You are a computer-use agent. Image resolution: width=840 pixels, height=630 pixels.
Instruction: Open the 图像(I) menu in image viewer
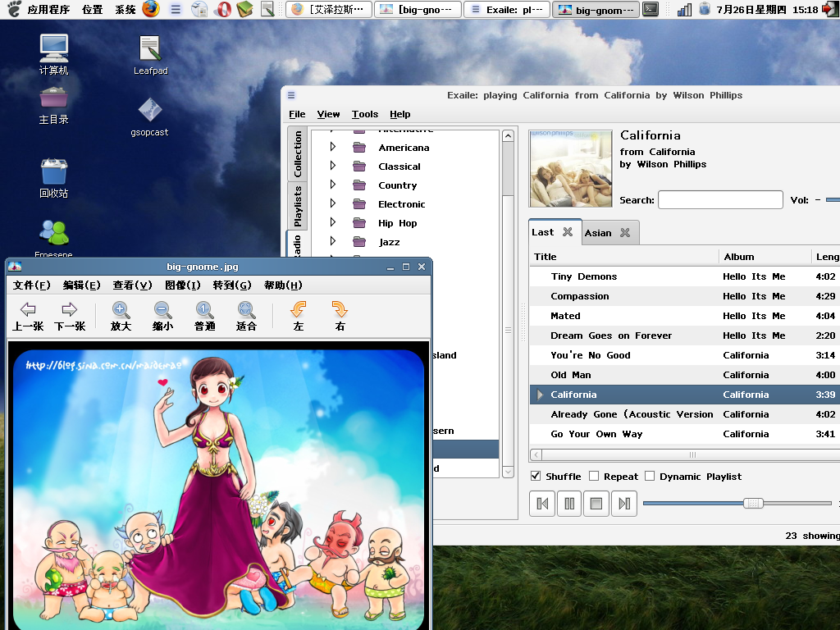pos(183,285)
